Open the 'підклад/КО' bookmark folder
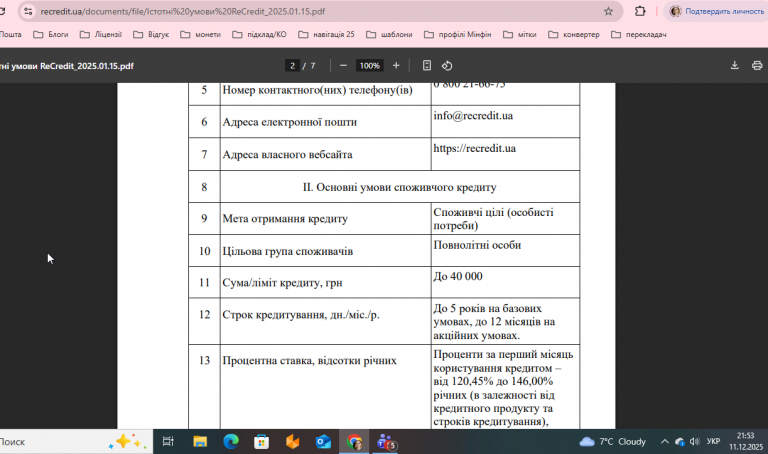The image size is (768, 454). click(x=260, y=34)
